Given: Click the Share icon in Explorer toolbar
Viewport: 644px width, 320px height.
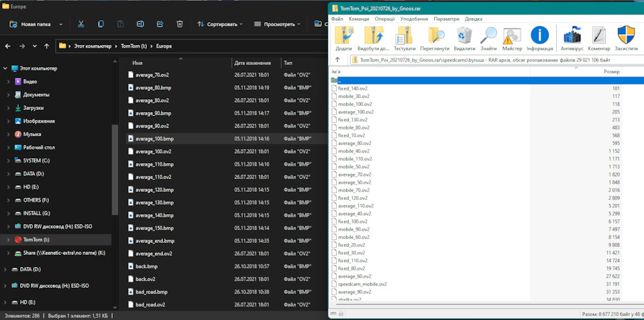Looking at the screenshot, I should [160, 24].
